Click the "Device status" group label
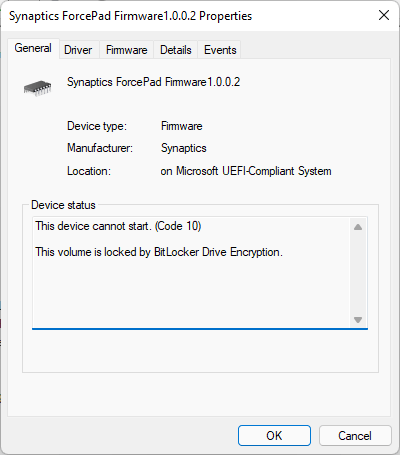The image size is (400, 455). [x=63, y=205]
